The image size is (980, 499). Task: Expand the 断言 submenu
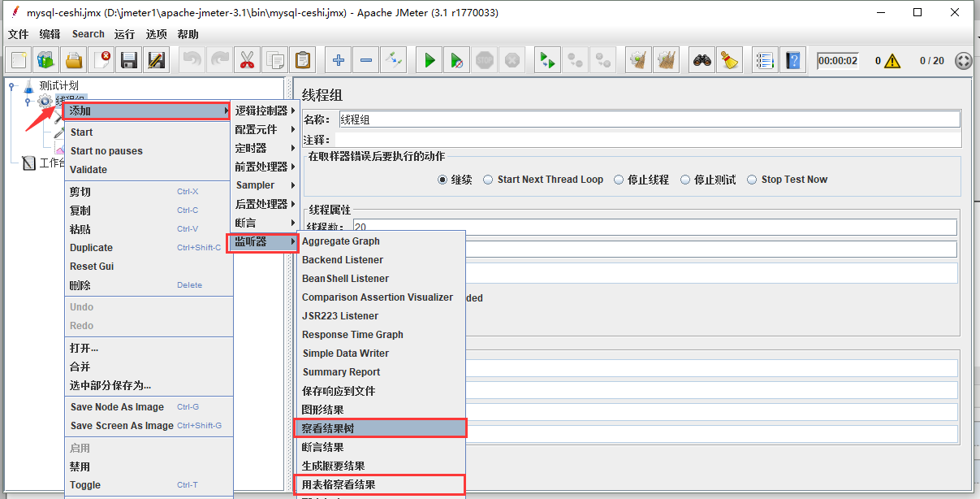(265, 223)
